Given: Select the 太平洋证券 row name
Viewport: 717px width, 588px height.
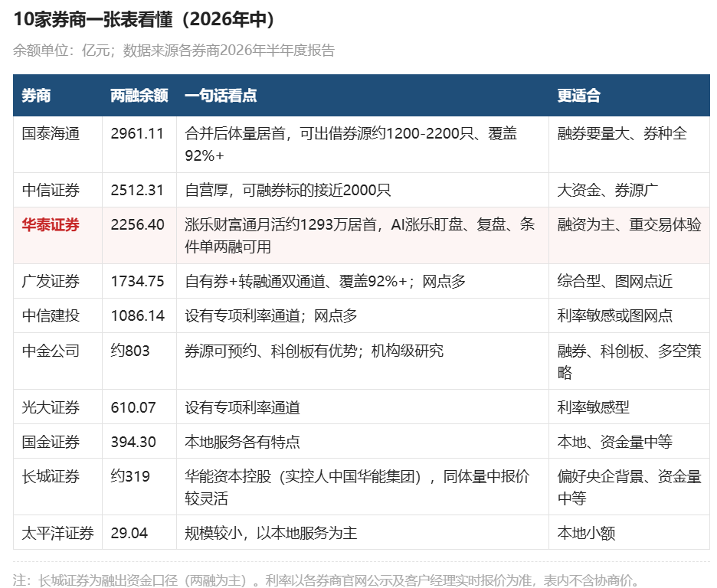Looking at the screenshot, I should (x=58, y=533).
